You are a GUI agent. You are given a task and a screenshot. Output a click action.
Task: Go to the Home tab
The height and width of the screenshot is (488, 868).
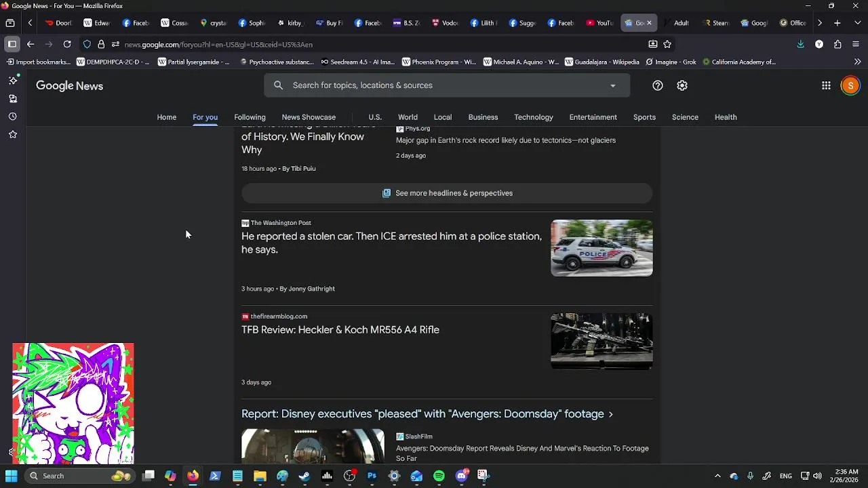[167, 117]
